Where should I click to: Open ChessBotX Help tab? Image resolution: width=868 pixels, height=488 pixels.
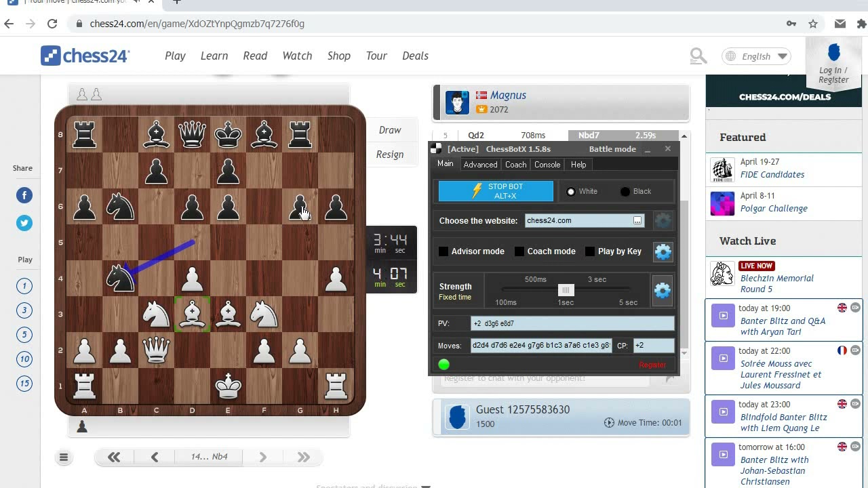tap(578, 165)
